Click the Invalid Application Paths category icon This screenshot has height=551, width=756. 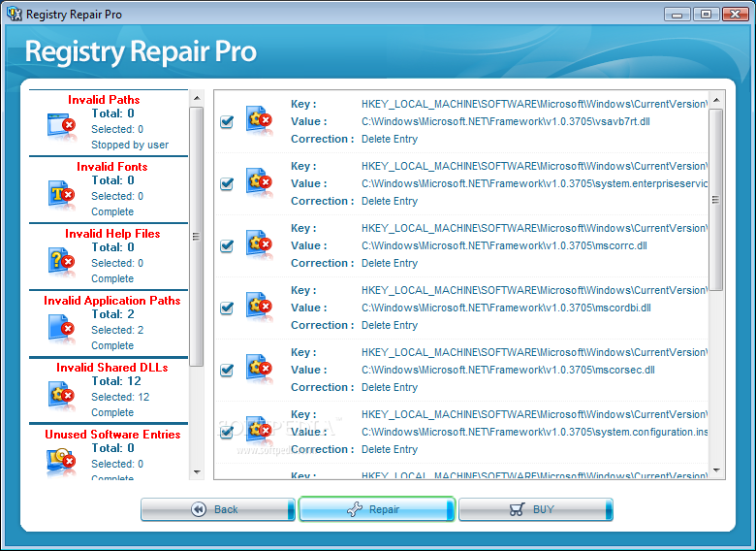(62, 328)
